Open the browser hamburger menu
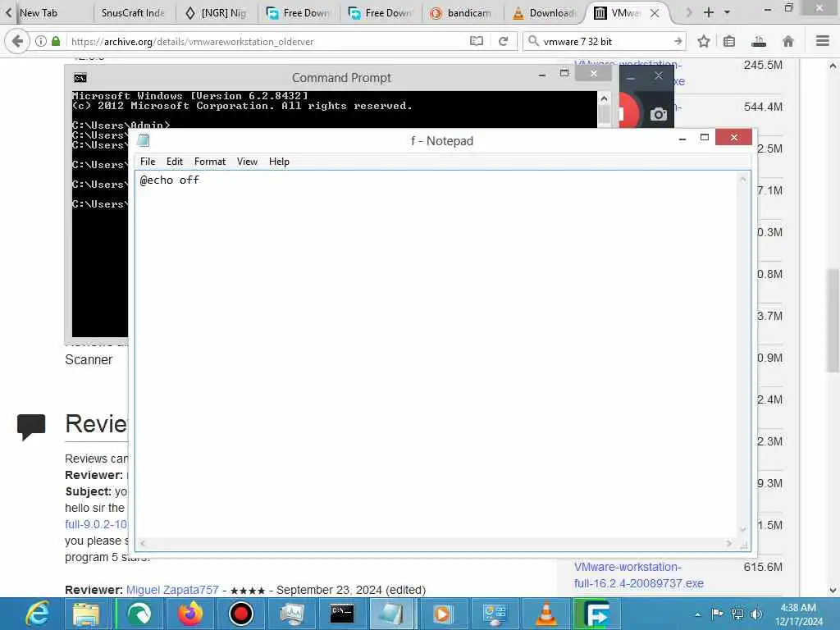This screenshot has height=630, width=840. pos(823,41)
